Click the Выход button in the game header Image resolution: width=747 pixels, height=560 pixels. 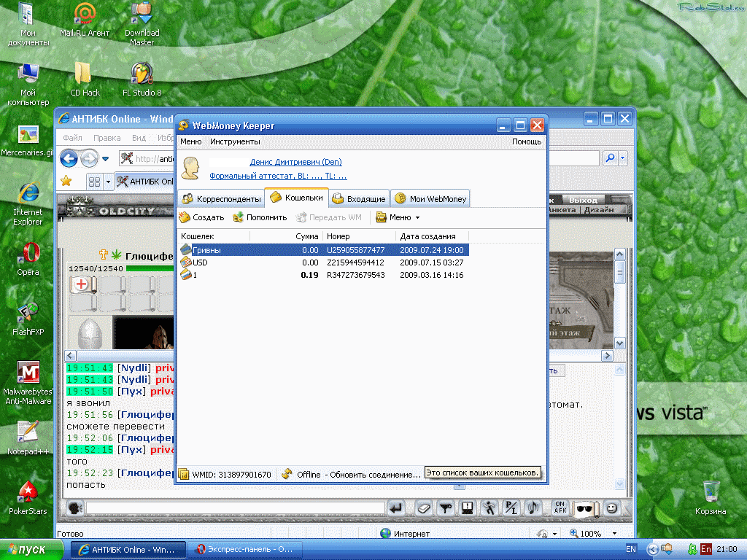pyautogui.click(x=583, y=200)
